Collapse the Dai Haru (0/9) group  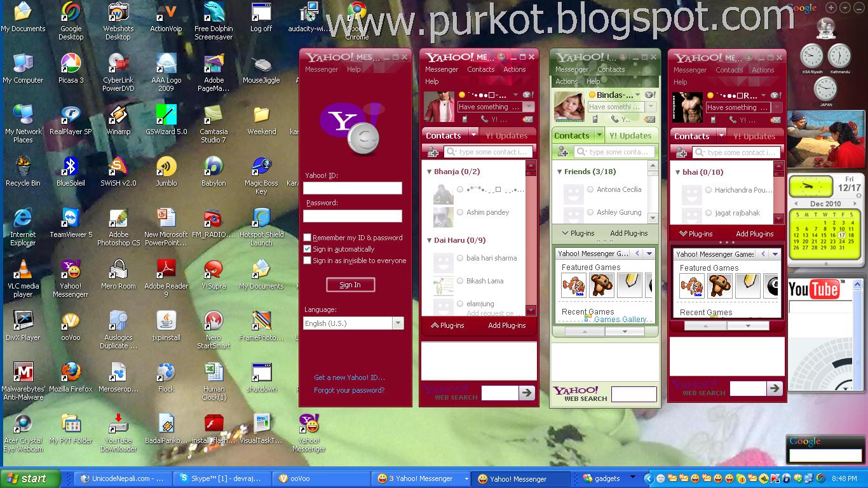[x=428, y=240]
